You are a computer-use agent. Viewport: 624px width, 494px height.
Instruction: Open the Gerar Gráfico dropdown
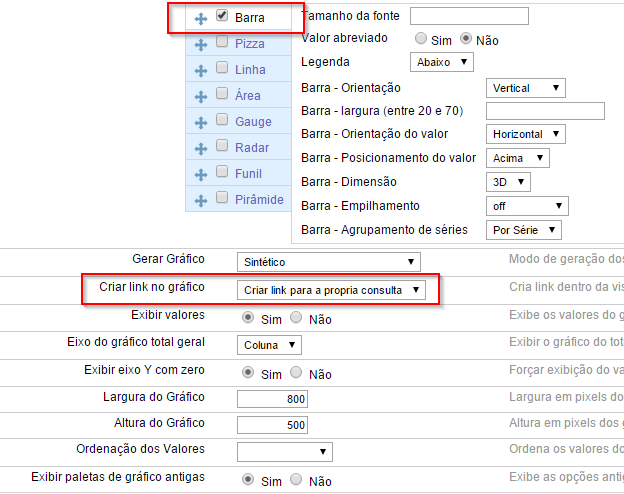(x=329, y=262)
